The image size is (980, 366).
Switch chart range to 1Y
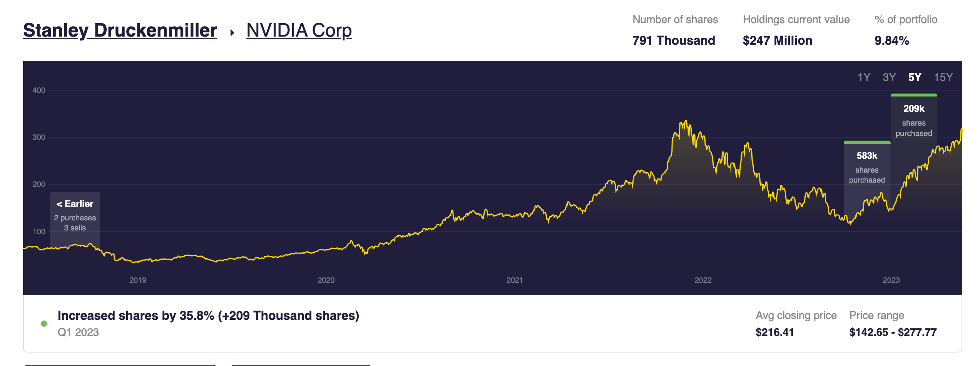pyautogui.click(x=864, y=77)
